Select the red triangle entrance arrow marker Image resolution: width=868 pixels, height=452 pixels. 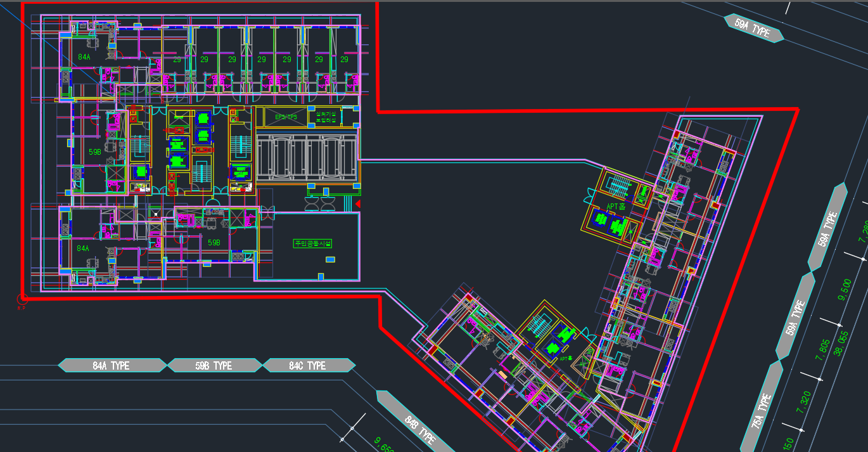coord(357,203)
